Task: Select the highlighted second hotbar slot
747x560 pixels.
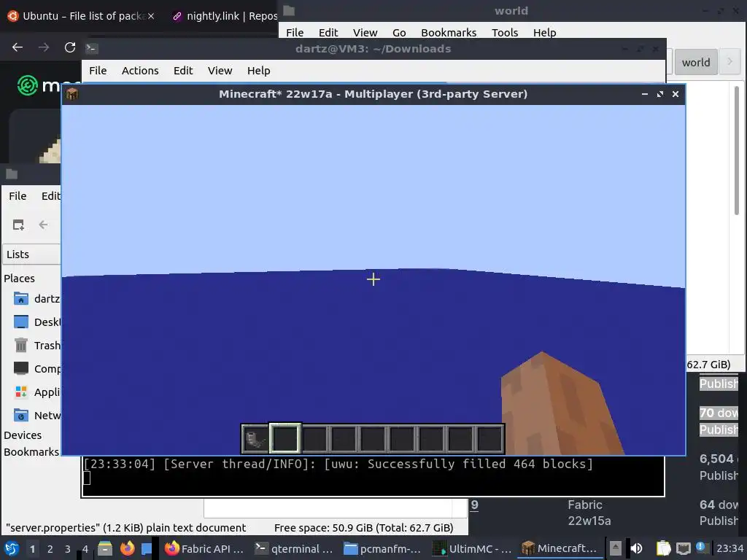Action: point(285,438)
